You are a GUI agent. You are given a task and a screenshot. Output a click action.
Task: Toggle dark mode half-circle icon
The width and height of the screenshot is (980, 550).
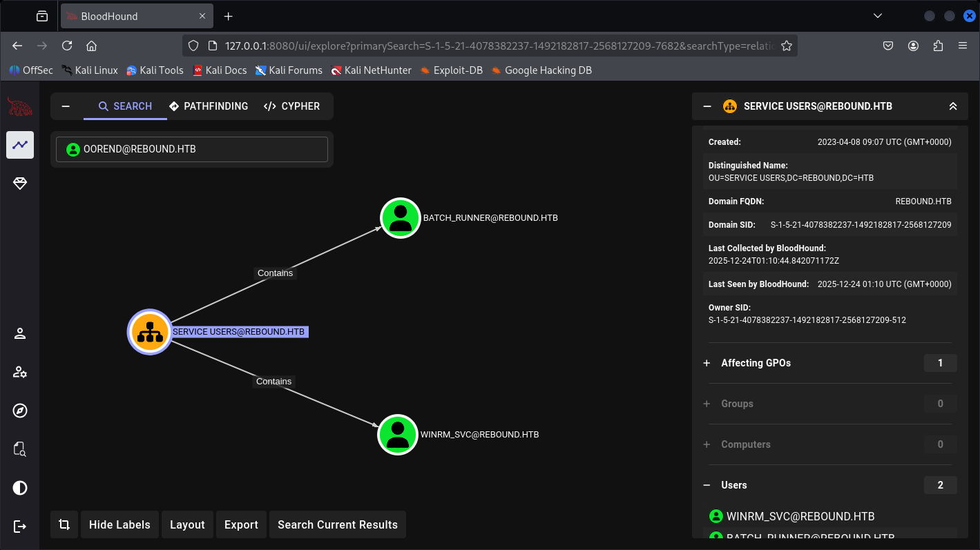(x=20, y=489)
